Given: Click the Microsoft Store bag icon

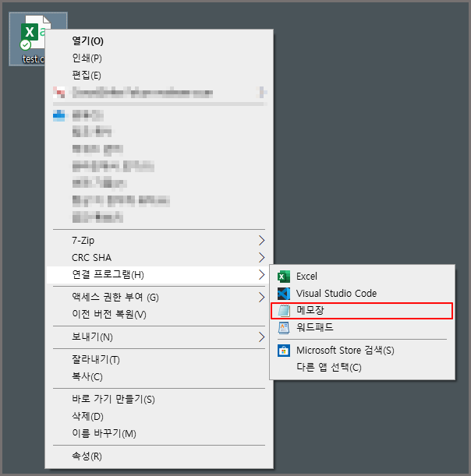Looking at the screenshot, I should [284, 351].
